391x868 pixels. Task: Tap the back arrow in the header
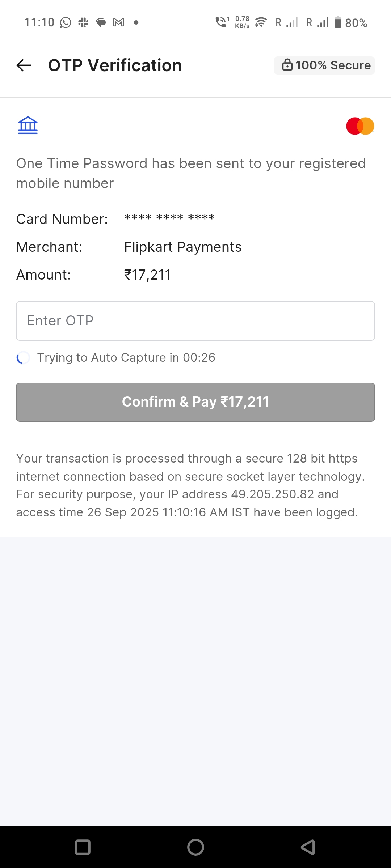(x=24, y=65)
